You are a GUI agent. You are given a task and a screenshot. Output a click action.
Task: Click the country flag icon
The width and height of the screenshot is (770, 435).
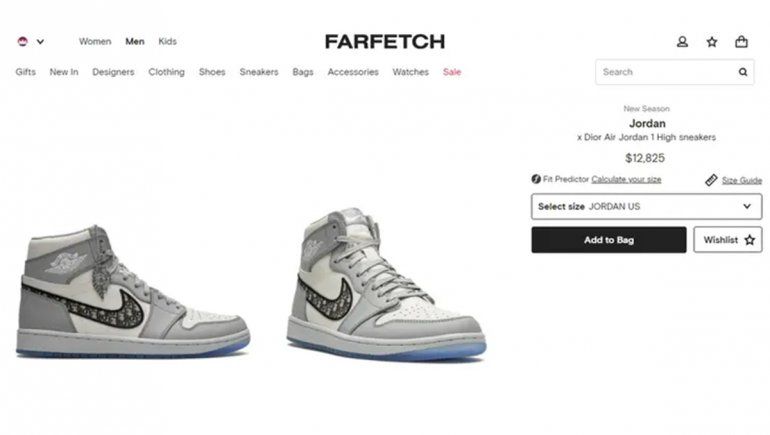pos(23,42)
